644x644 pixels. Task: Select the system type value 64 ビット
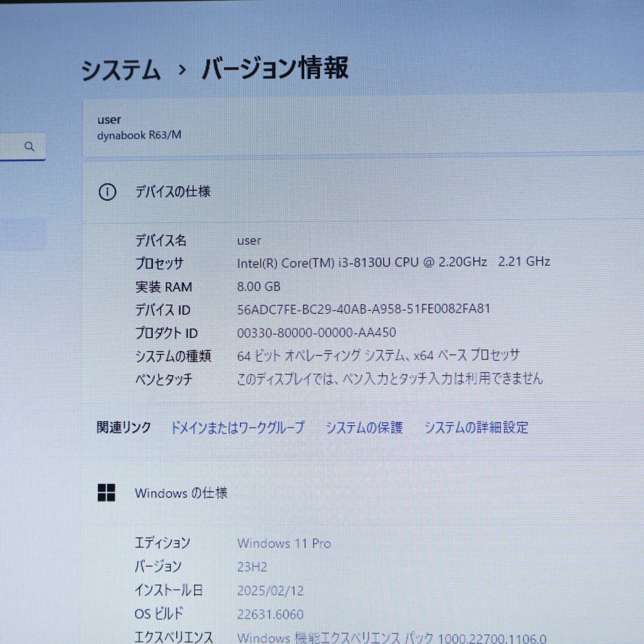(378, 355)
